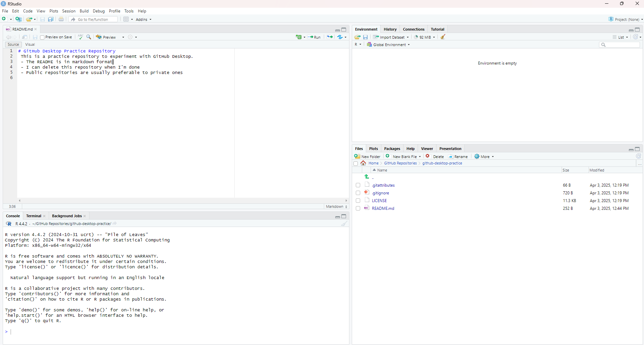Open the List view dropdown
The image size is (644, 345).
[x=620, y=37]
